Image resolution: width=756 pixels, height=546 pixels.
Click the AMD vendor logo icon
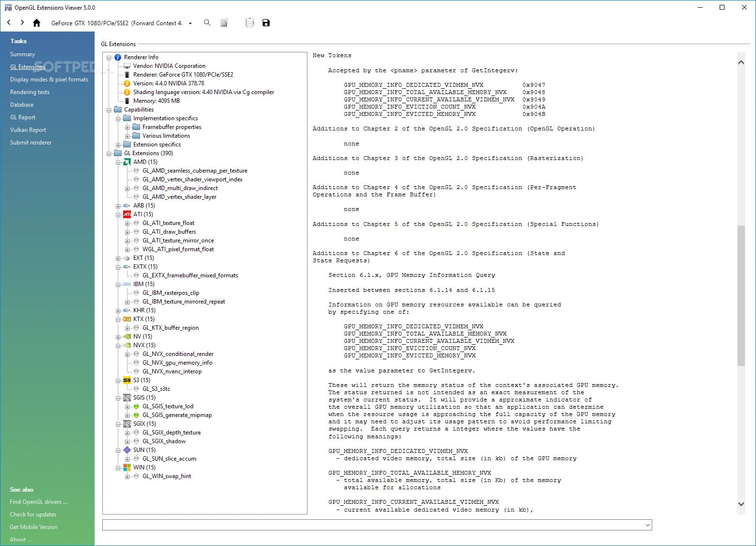[x=127, y=162]
